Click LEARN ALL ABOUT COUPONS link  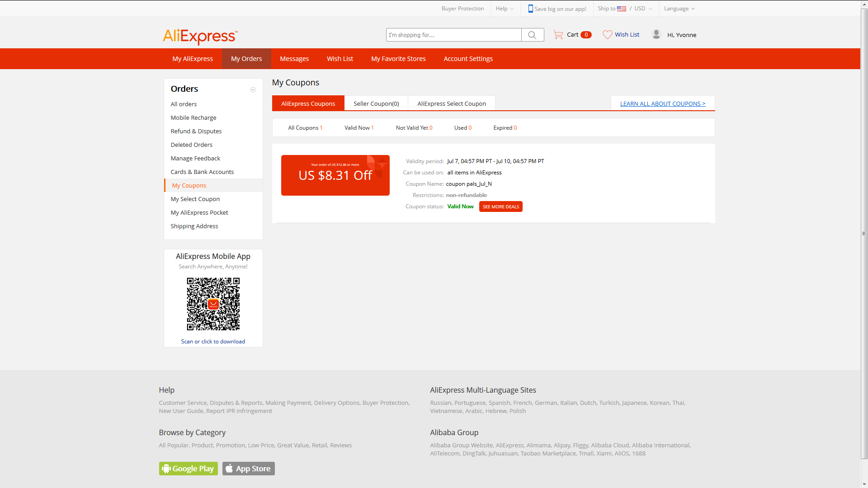(x=663, y=103)
